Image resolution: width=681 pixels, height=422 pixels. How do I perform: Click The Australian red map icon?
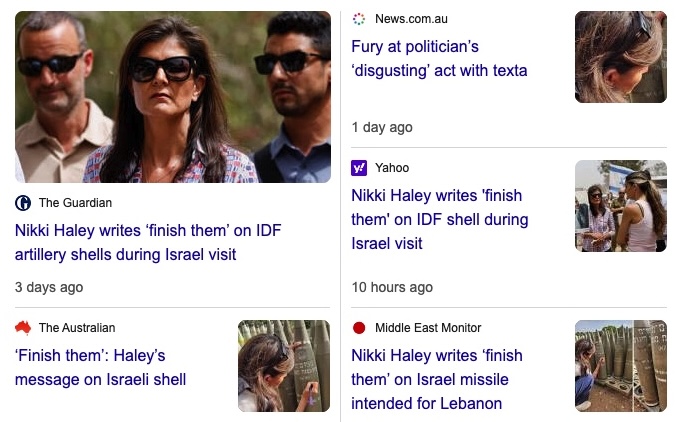click(23, 328)
